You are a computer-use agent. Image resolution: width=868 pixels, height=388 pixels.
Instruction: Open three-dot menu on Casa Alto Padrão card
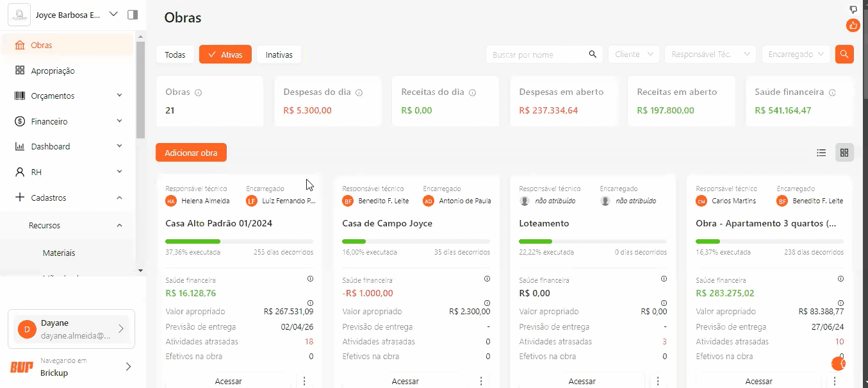[304, 381]
